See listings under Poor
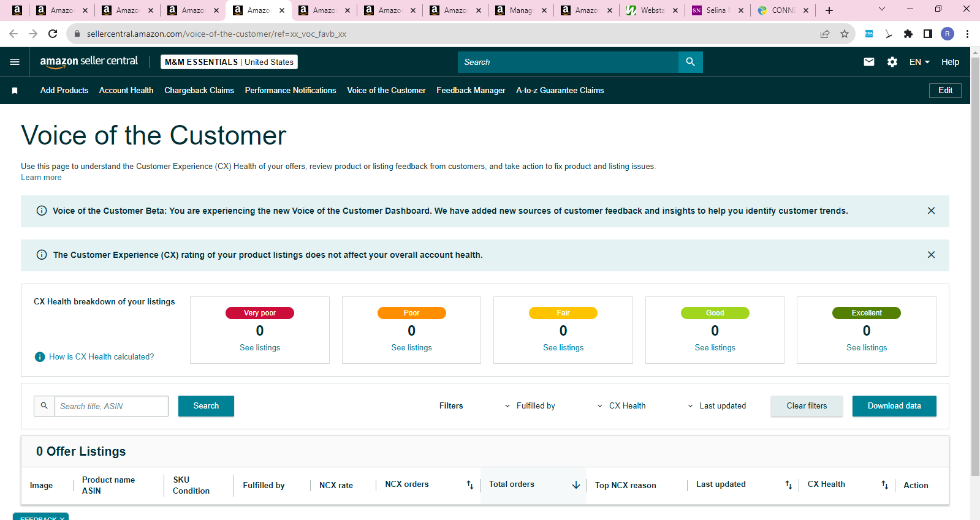The height and width of the screenshot is (520, 980). coord(411,347)
